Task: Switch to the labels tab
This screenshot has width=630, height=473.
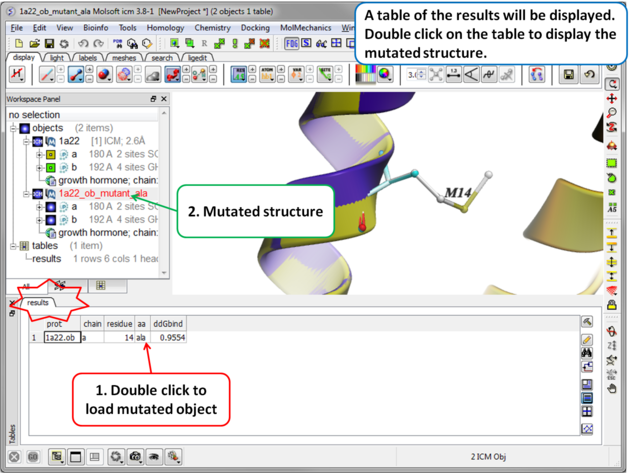Action: pos(88,58)
